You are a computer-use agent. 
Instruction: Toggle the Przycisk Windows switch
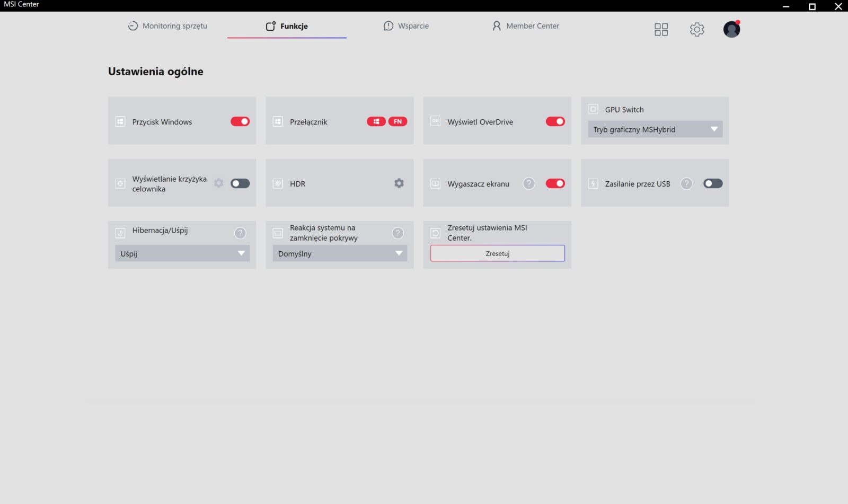240,121
